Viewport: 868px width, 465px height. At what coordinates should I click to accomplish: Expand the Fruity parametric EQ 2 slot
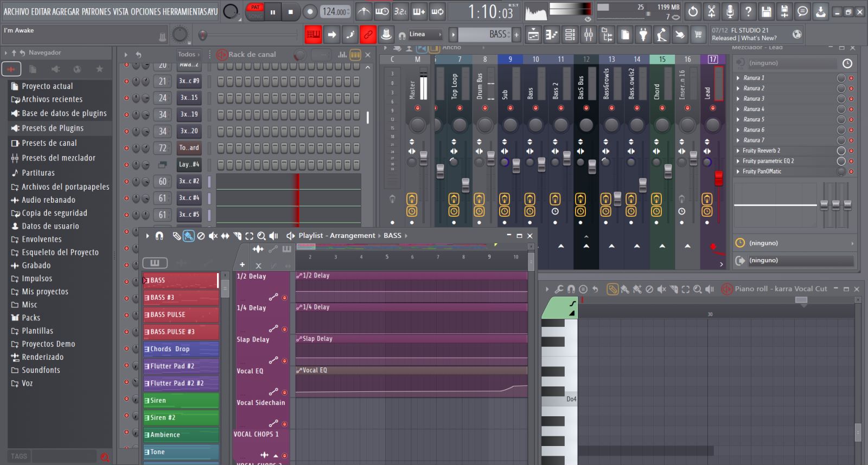(738, 161)
